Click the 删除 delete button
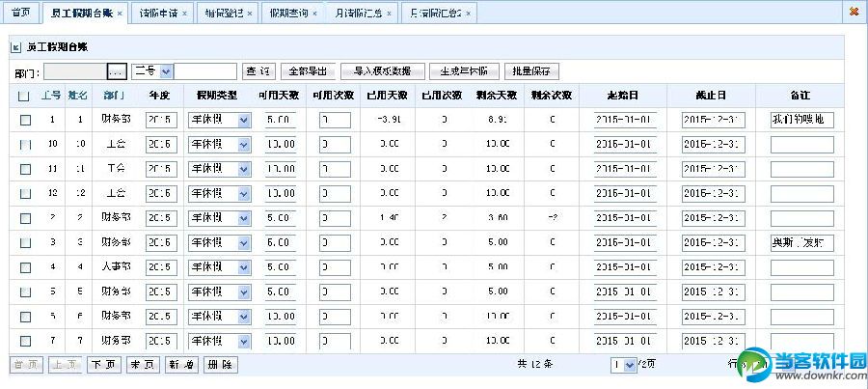 [220, 365]
